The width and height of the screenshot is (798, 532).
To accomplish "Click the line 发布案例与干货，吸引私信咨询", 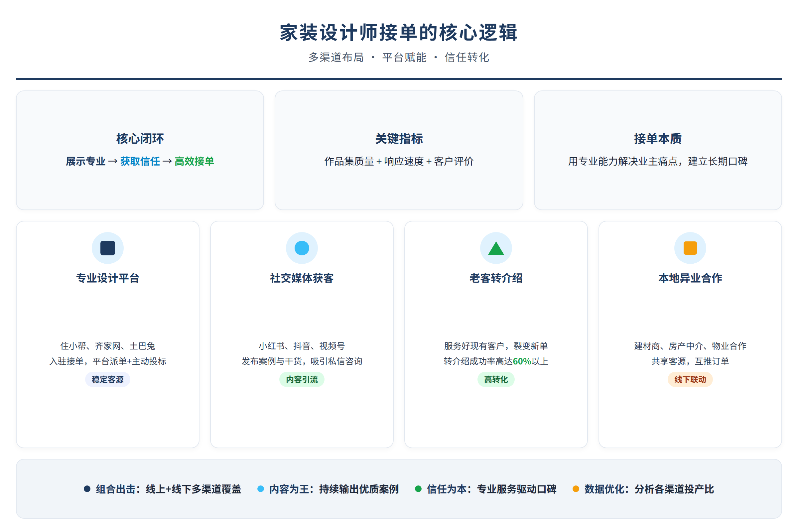I will [302, 361].
